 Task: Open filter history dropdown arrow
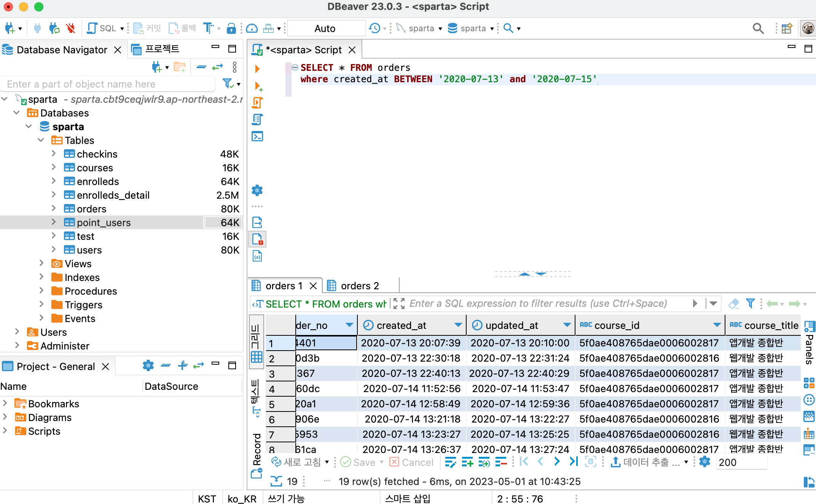tap(713, 303)
